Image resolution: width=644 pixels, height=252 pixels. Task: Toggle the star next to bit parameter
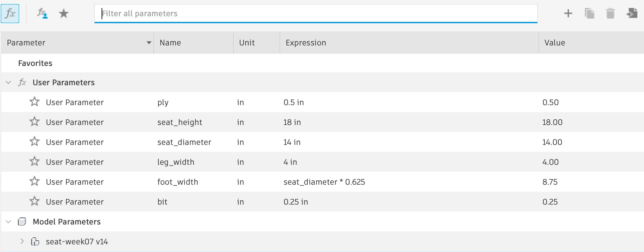coord(35,202)
